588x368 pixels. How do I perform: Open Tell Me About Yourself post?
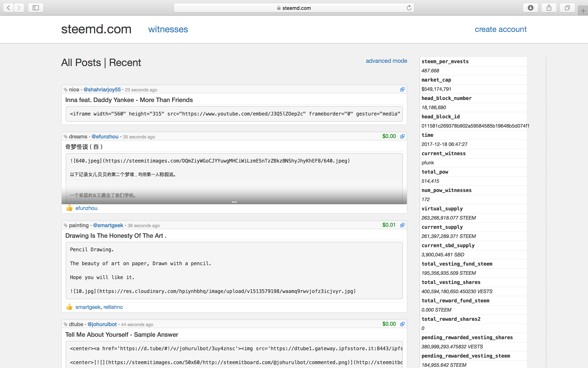122,335
